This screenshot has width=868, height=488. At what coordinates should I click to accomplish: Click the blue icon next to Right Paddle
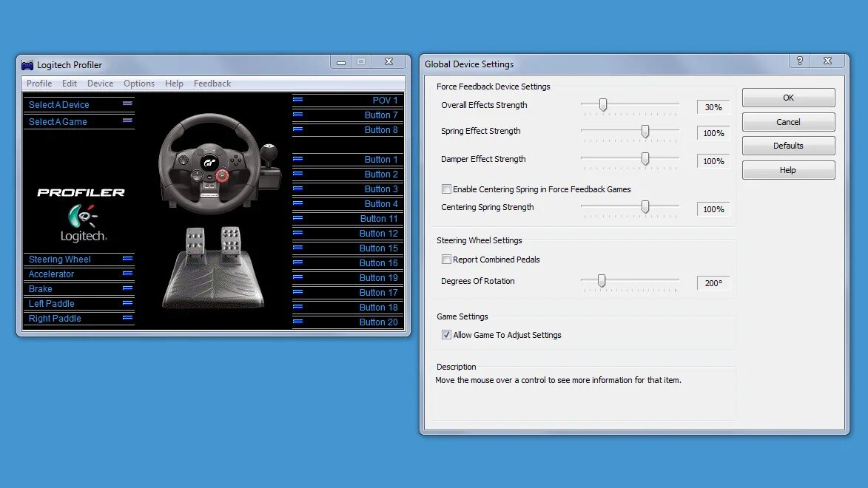pyautogui.click(x=127, y=318)
